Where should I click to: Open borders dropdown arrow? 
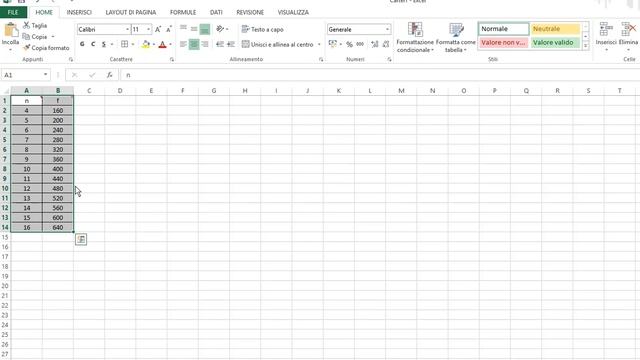tap(133, 44)
